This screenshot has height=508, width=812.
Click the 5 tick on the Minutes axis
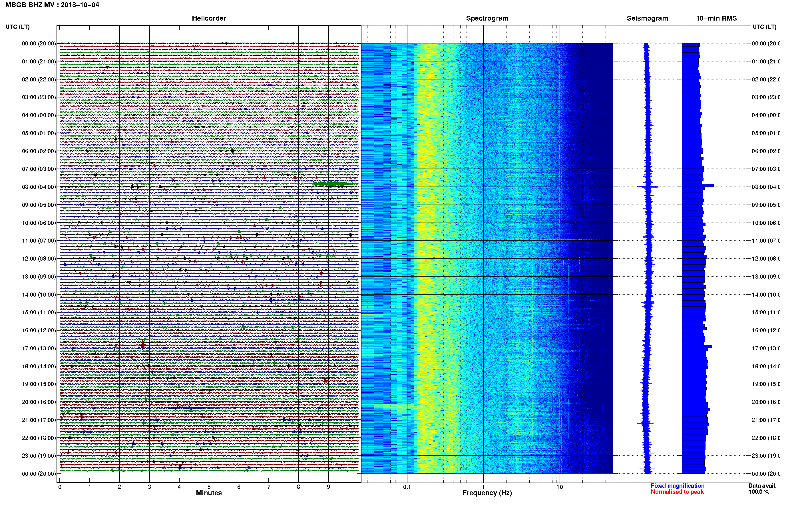pos(209,487)
